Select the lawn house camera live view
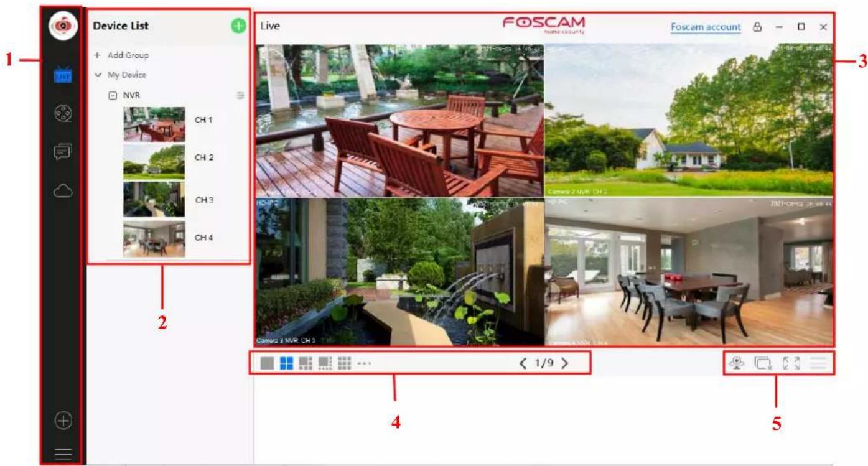Image resolution: width=868 pixels, height=466 pixels. click(689, 119)
